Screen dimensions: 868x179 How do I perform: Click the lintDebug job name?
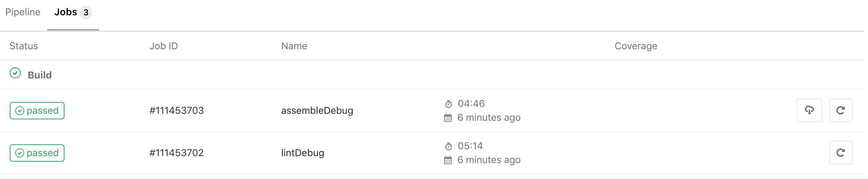(303, 153)
